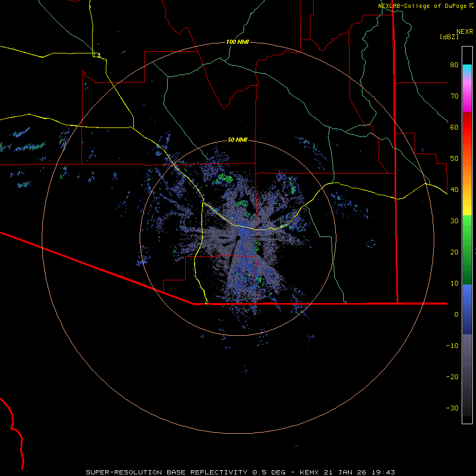
Task: Click the -10 value on dBZ scale
Action: (x=452, y=345)
